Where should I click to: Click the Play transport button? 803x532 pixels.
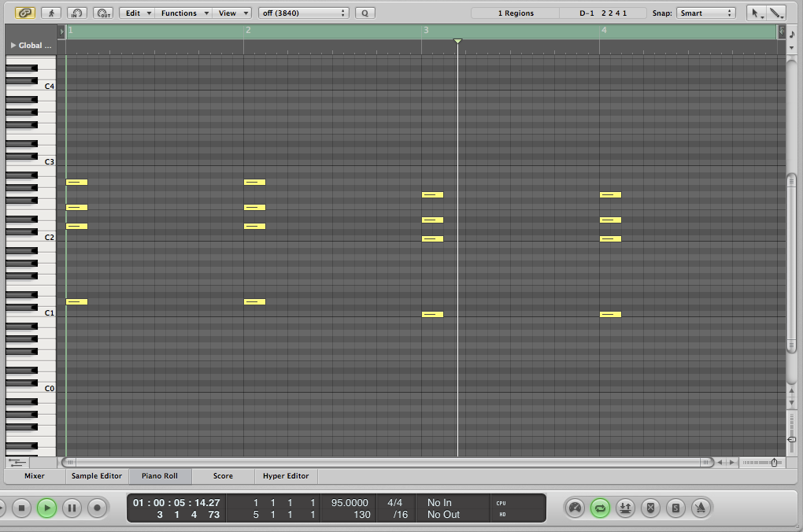coord(46,508)
